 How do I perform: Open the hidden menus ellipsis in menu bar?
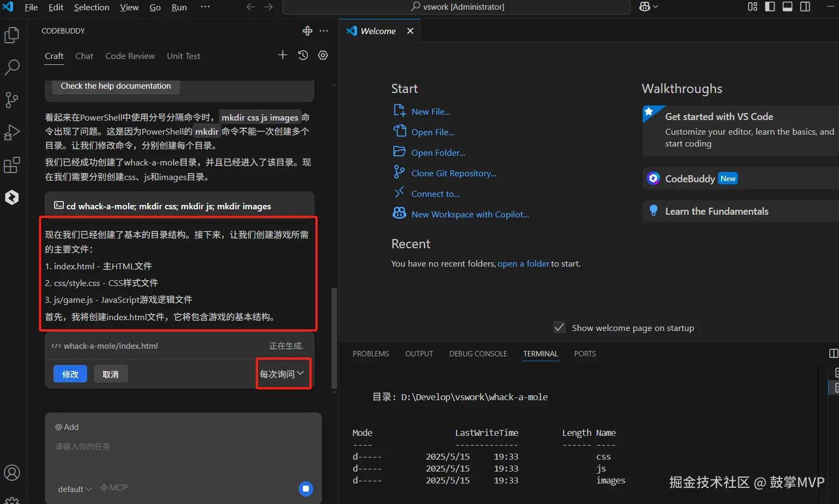click(205, 7)
